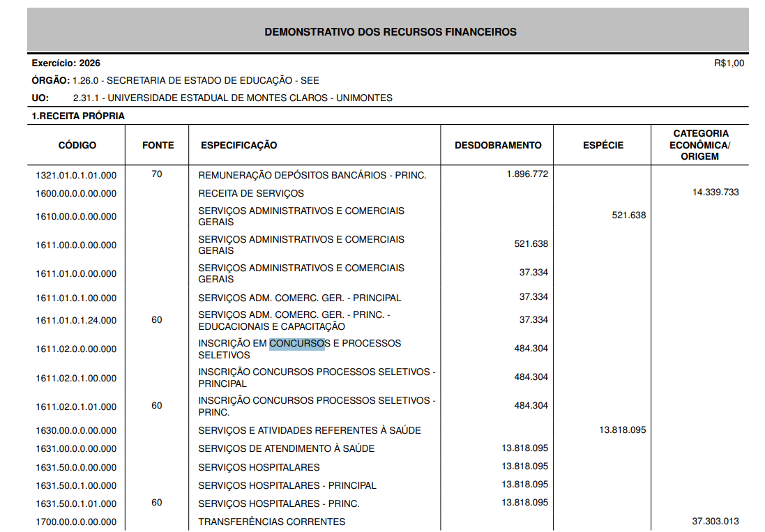Click SERVIÇOS HOSPITALARES - PRINCIPAL text
The height and width of the screenshot is (532, 765).
click(287, 485)
